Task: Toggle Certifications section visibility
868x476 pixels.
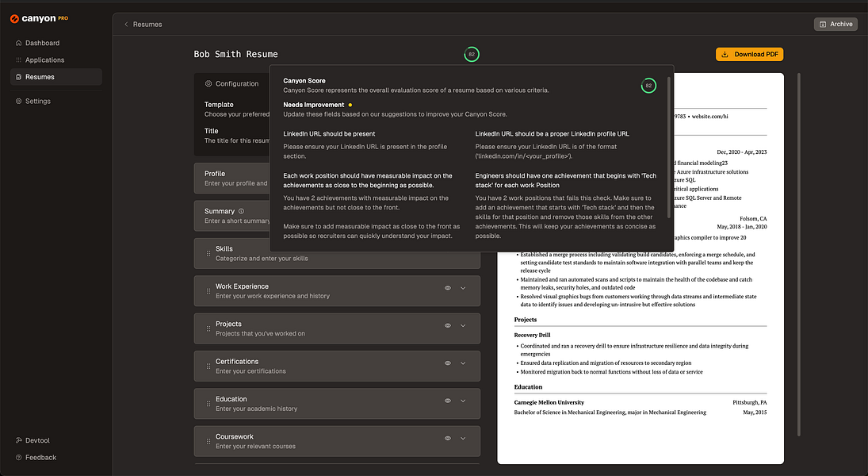Action: click(448, 363)
